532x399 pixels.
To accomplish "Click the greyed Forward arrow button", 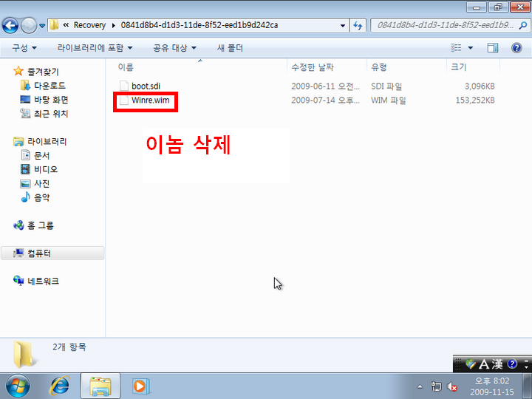I will (x=29, y=25).
